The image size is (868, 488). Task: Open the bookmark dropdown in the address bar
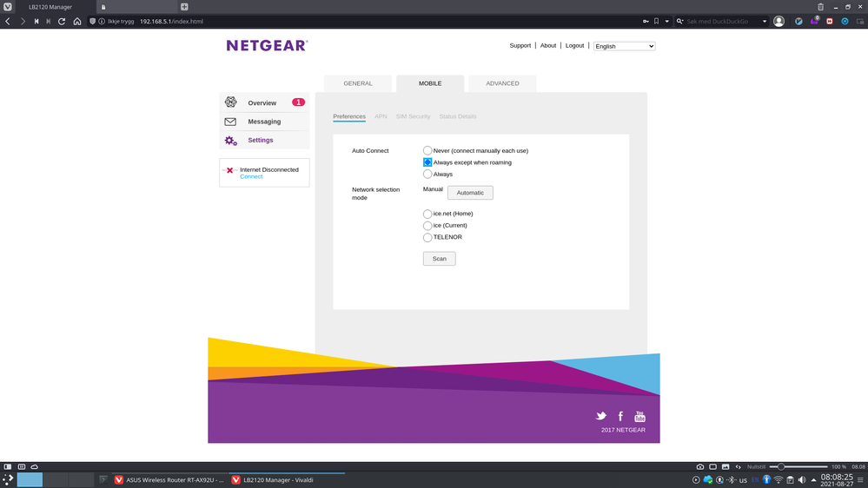click(x=666, y=21)
